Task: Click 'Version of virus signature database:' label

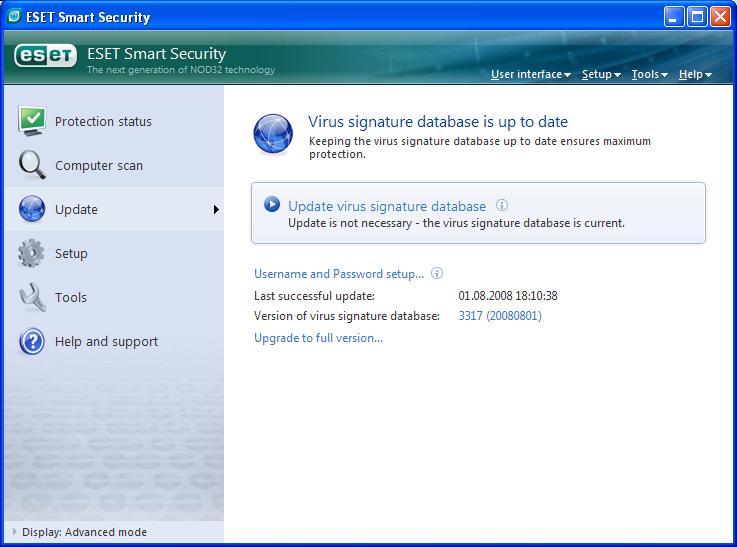Action: coord(347,316)
